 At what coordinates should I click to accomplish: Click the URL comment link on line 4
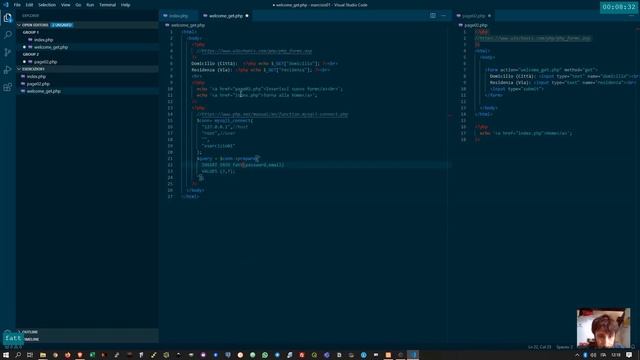click(x=256, y=51)
